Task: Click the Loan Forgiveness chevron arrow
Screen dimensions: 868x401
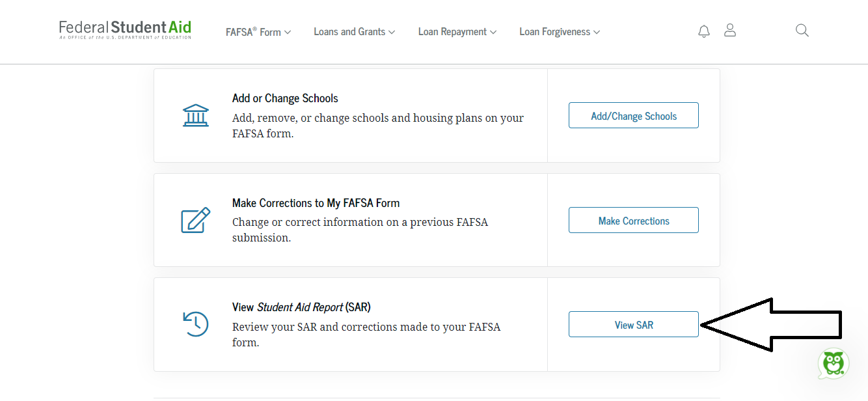Action: click(x=597, y=33)
